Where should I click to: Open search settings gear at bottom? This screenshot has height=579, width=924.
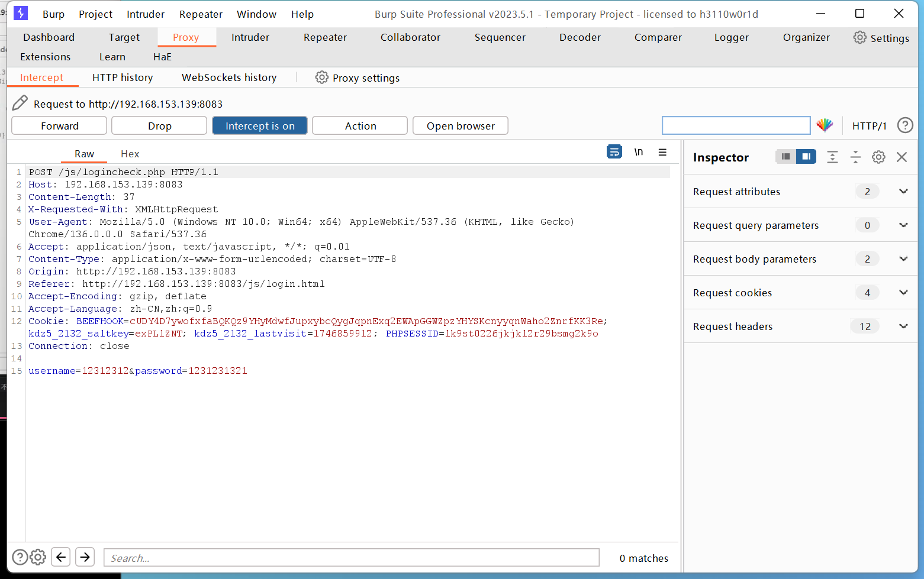pos(38,557)
